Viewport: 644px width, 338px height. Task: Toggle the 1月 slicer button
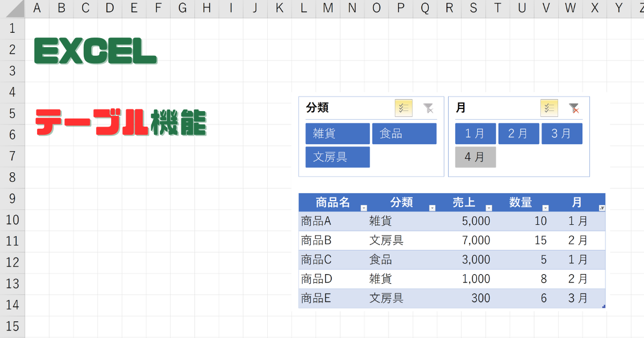tap(475, 134)
